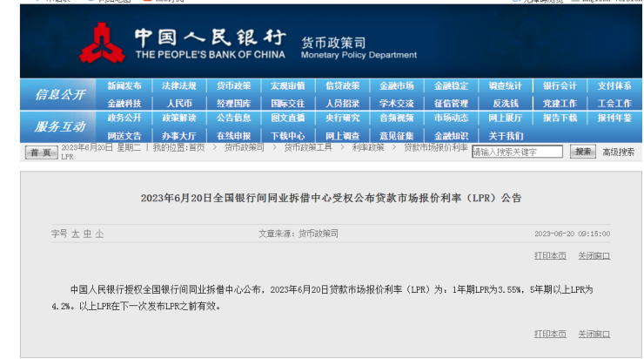This screenshot has height=359, width=644.
Task: Click the 信息公开 section label
Action: tap(60, 95)
